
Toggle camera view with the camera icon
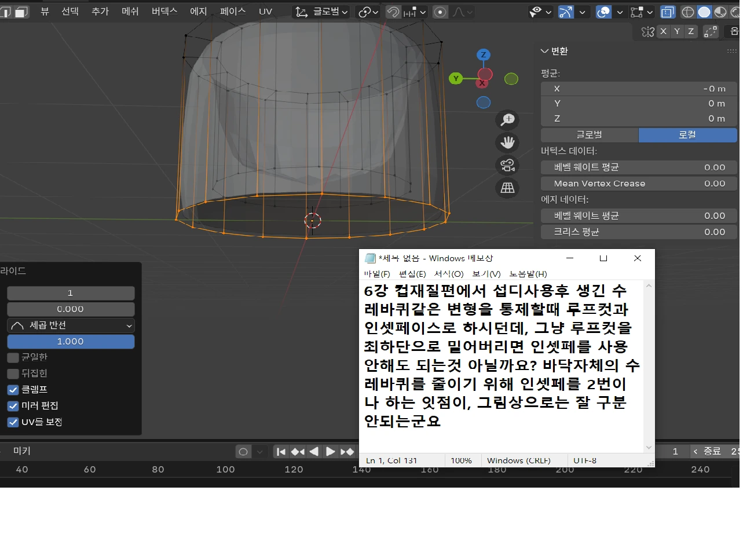coord(507,166)
